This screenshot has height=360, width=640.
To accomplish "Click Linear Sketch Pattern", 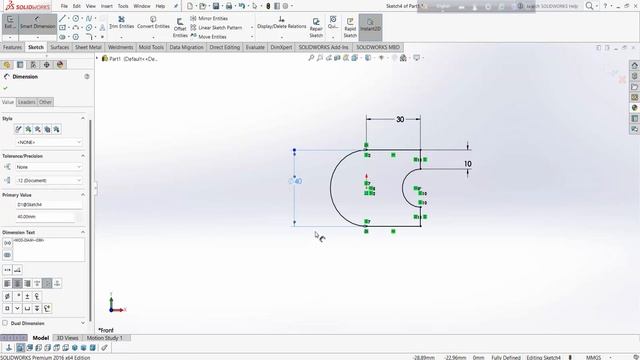I will point(216,27).
